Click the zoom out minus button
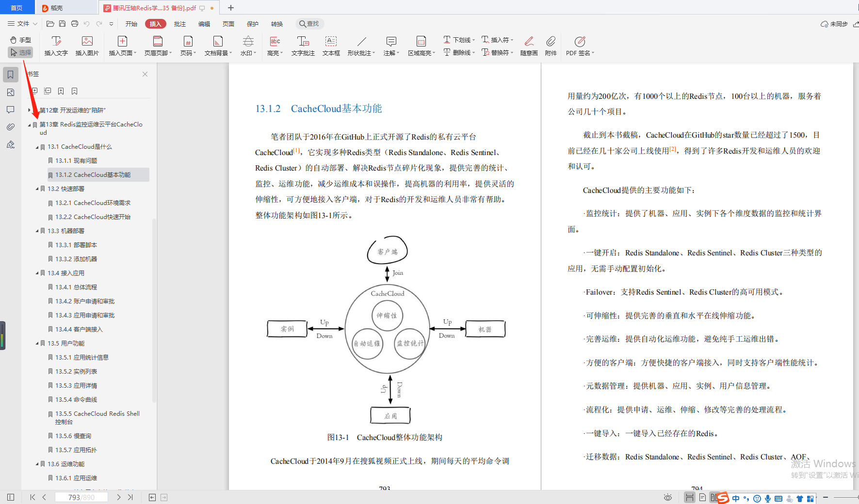859x504 pixels. coord(826,498)
